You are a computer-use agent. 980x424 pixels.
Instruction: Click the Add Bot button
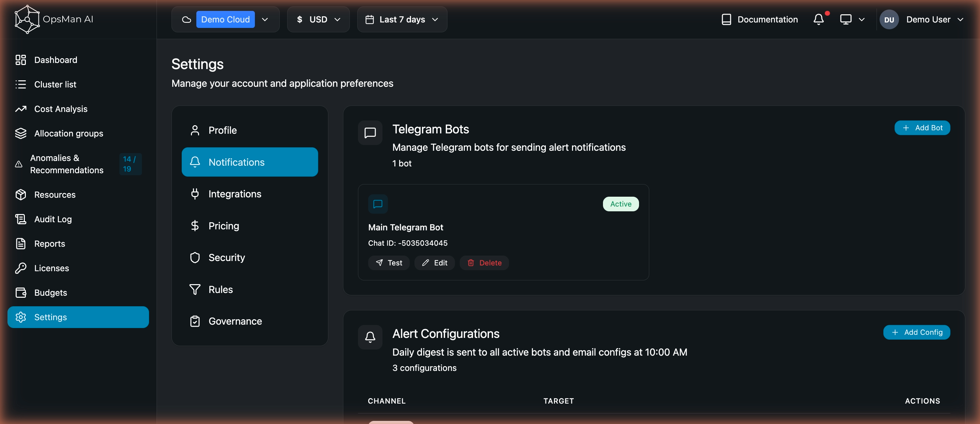[x=922, y=128]
